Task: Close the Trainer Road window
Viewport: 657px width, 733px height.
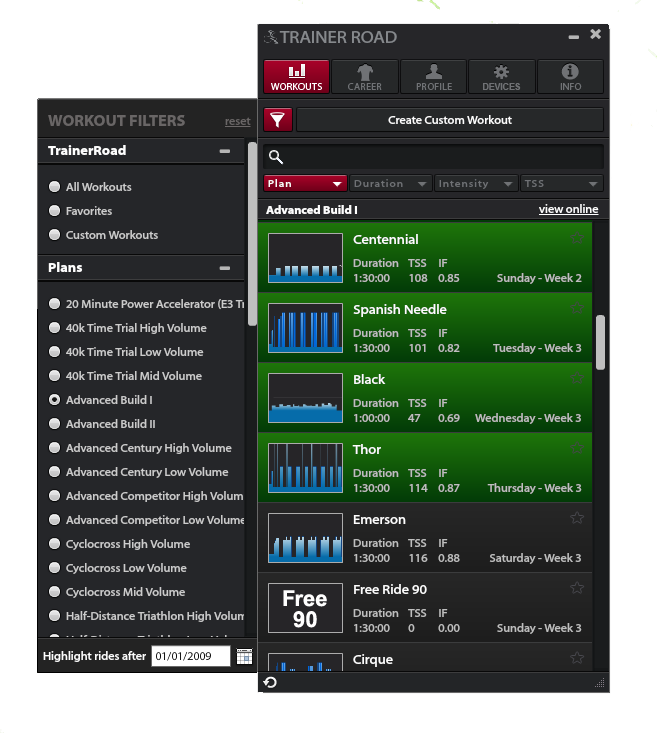Action: (x=595, y=34)
